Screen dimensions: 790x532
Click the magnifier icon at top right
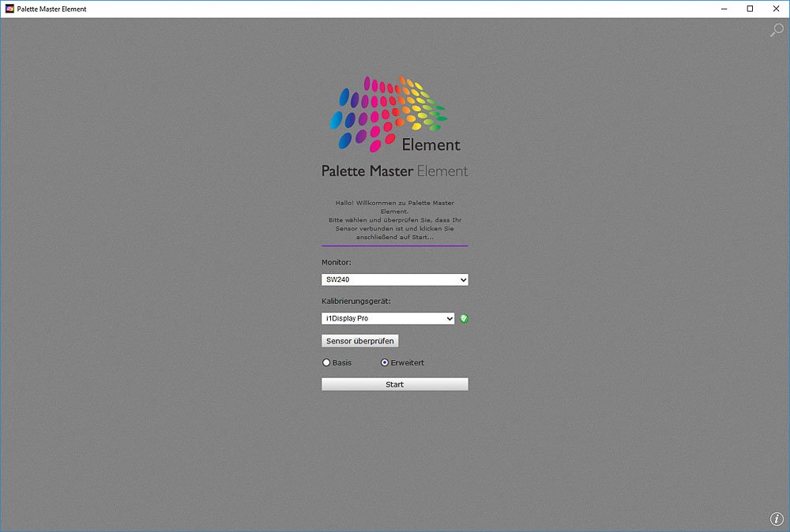click(777, 30)
